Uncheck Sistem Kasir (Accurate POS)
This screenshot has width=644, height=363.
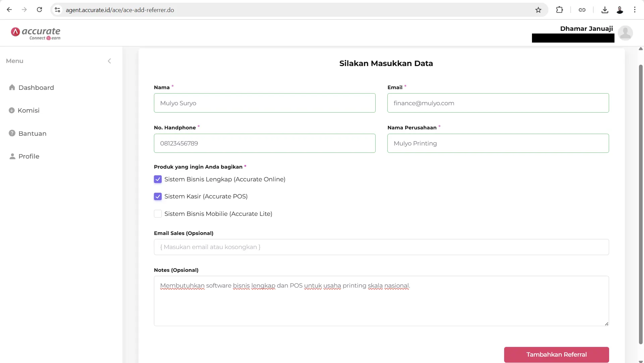tap(158, 196)
